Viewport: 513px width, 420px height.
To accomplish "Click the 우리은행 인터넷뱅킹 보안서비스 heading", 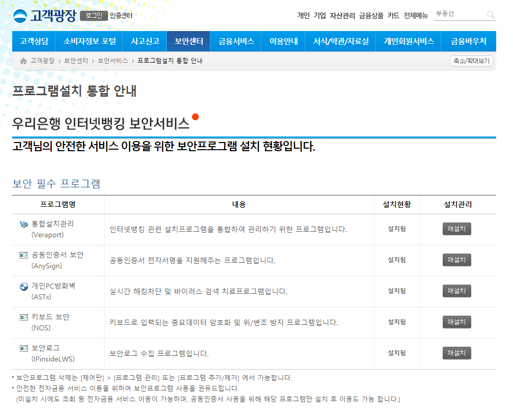I will pyautogui.click(x=101, y=123).
